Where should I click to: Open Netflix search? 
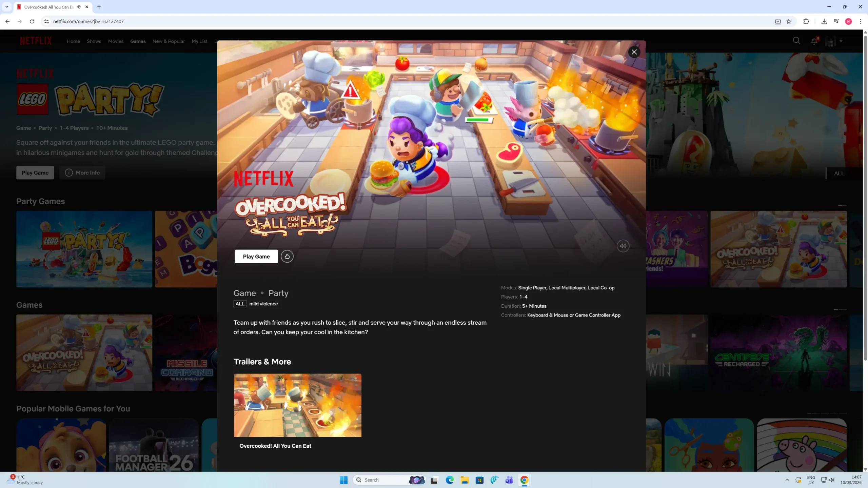(x=796, y=40)
